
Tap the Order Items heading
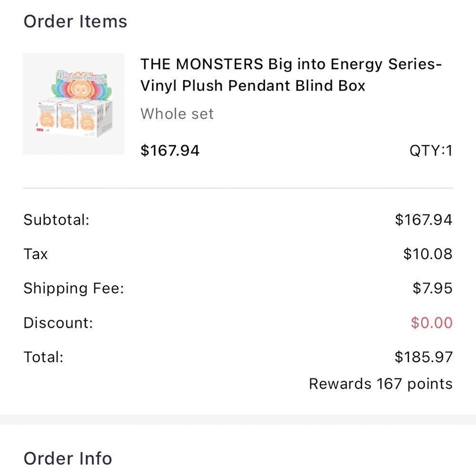75,21
